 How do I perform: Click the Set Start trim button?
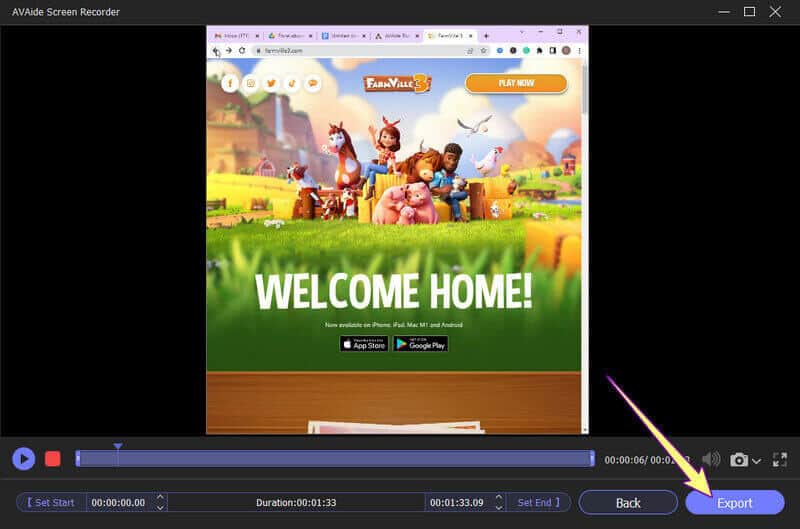pos(51,502)
